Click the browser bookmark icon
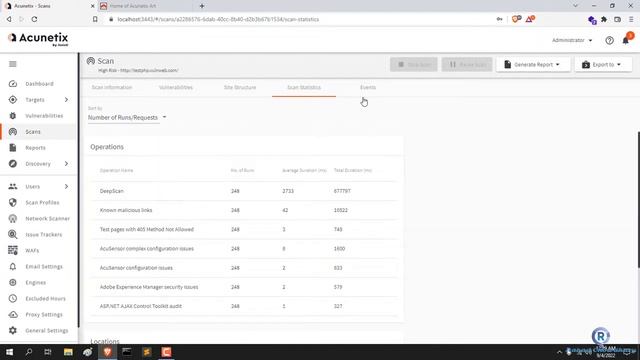640x360 pixels. pyautogui.click(x=95, y=19)
